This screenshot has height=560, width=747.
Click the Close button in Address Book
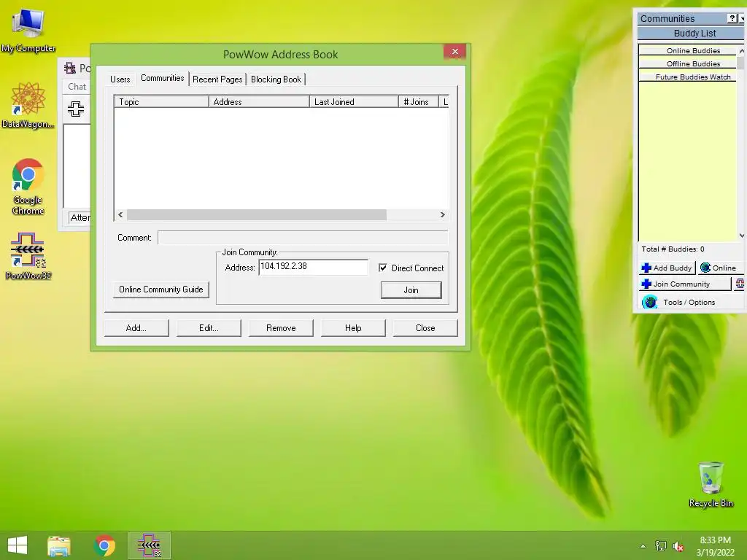point(425,328)
